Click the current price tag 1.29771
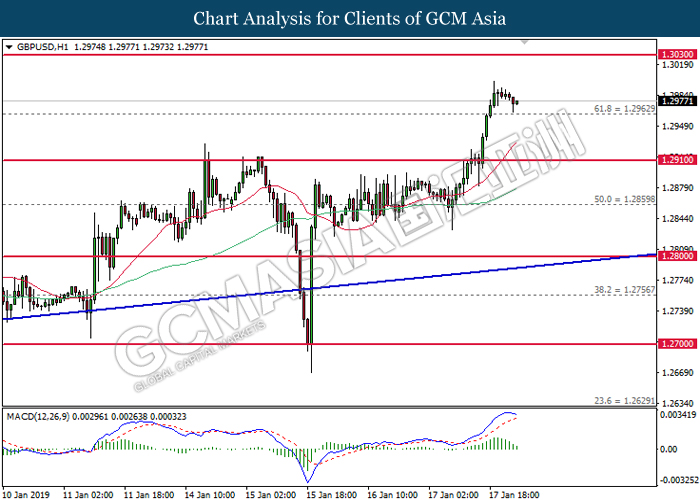The width and height of the screenshot is (700, 500). pyautogui.click(x=677, y=101)
